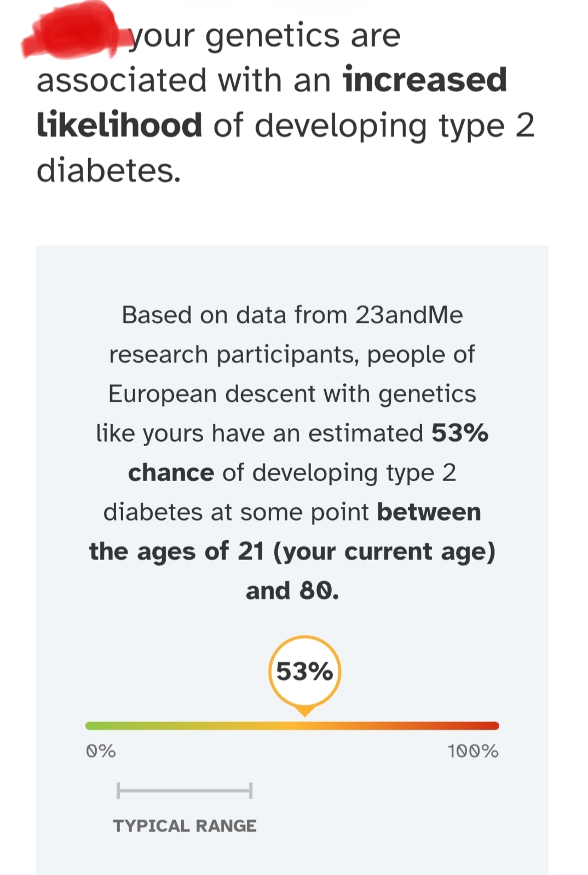Image resolution: width=588 pixels, height=875 pixels.
Task: Click the bold "increased" word in the heading
Action: (425, 80)
